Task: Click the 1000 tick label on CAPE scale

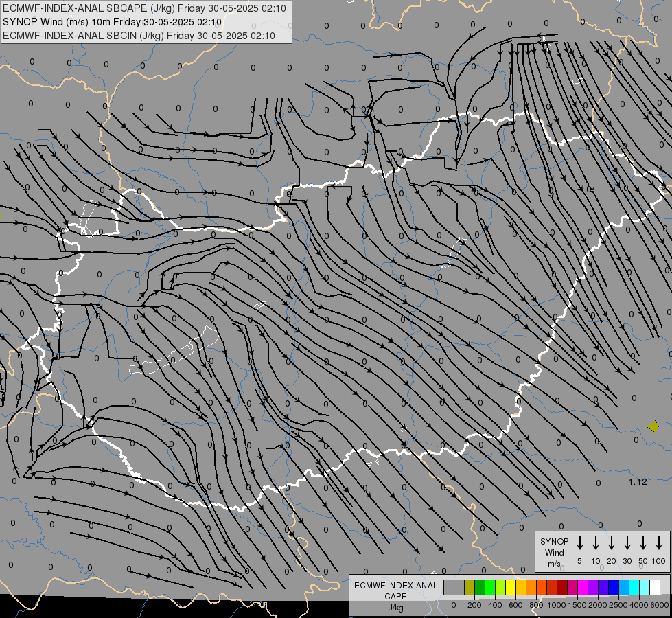Action: coord(556,605)
